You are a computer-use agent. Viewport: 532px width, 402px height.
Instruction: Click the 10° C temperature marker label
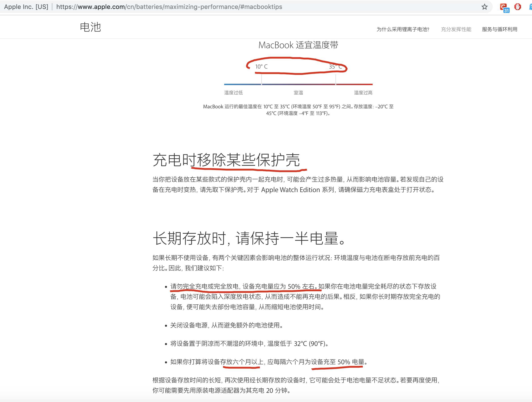(x=261, y=67)
